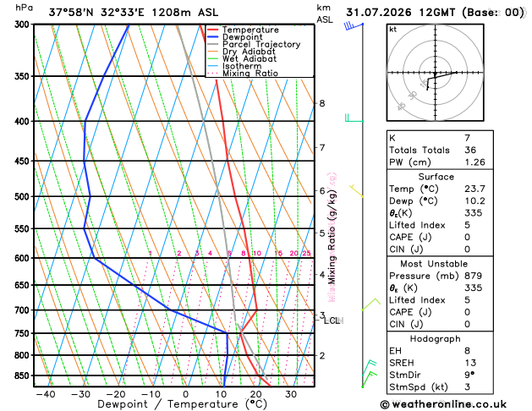Click the 800 hPa pressure label
Viewport: 532px width, 411px height.
tap(24, 355)
